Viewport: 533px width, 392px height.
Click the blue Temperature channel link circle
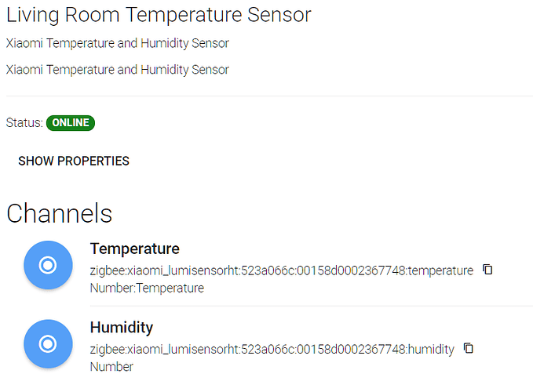click(x=48, y=265)
